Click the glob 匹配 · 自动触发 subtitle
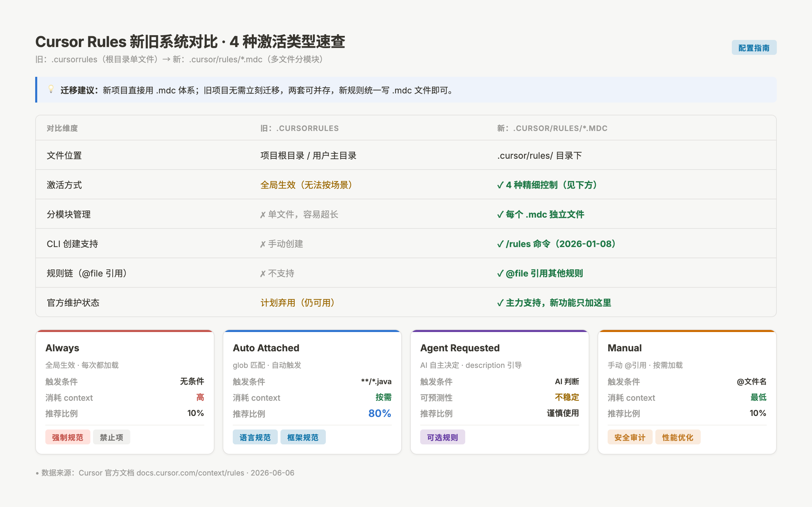Viewport: 812px width, 507px height. [x=267, y=365]
